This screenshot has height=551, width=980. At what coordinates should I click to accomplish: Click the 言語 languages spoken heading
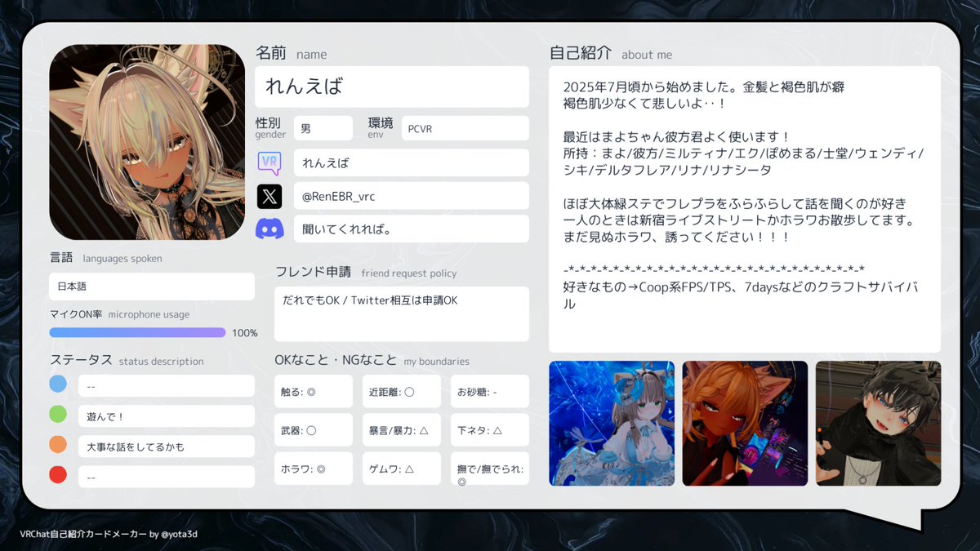(x=106, y=258)
